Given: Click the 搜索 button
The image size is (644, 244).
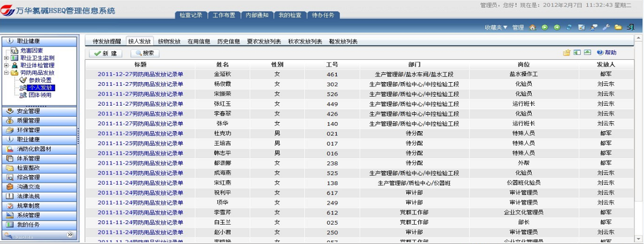Looking at the screenshot, I should pyautogui.click(x=145, y=53).
